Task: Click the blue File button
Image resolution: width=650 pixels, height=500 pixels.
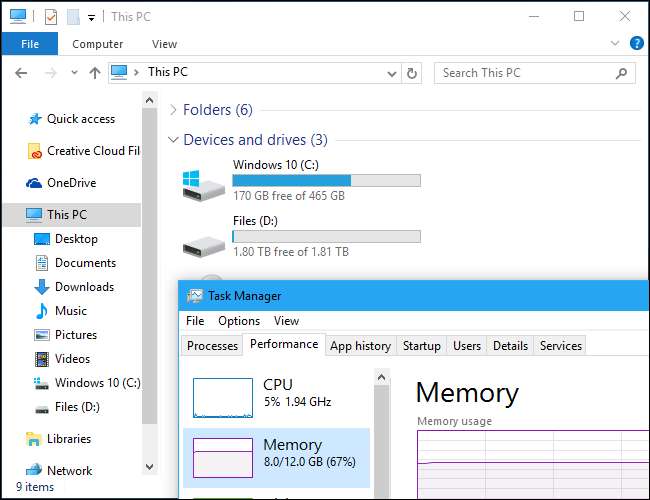Action: [x=29, y=44]
